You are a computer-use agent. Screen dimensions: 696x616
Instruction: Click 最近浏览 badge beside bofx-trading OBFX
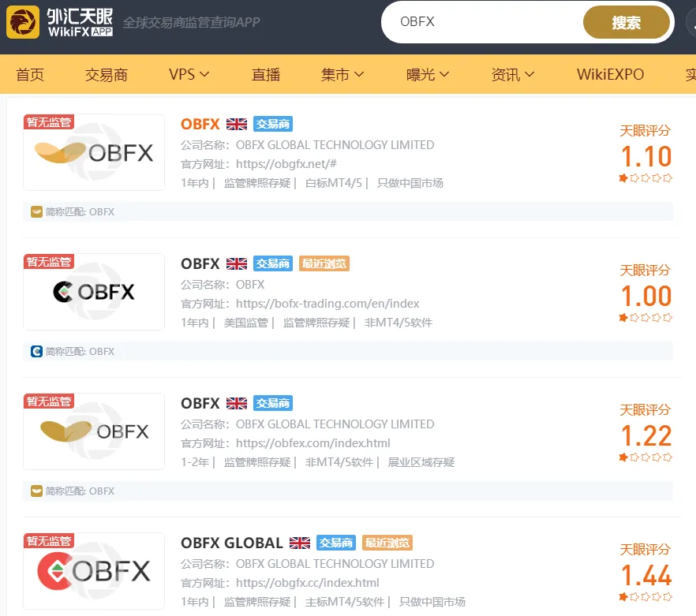click(324, 264)
